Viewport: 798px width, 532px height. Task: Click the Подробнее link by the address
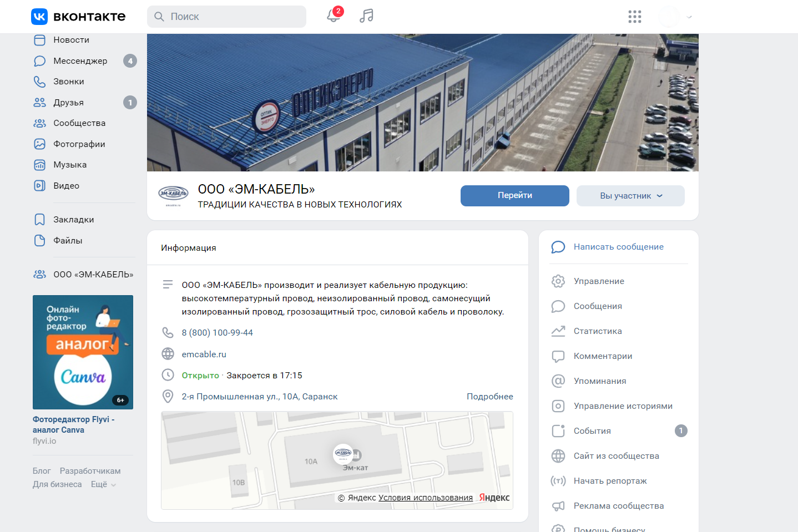490,397
